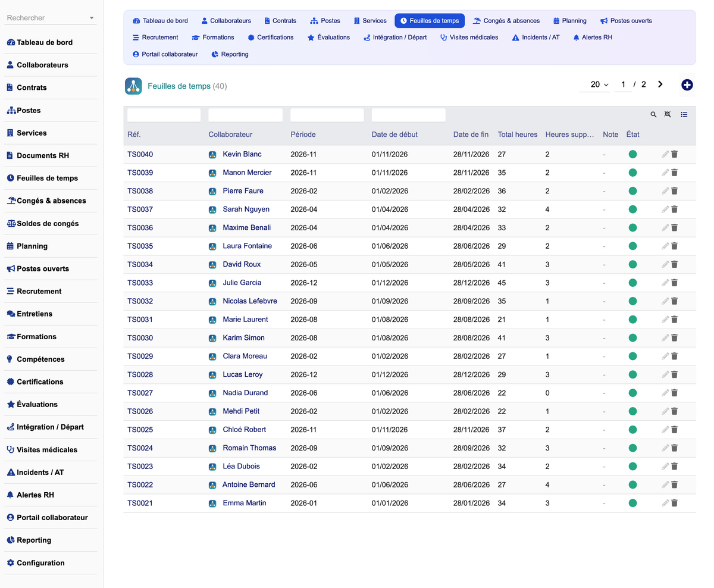Sort by Total heures column header
714x588 pixels.
pos(518,135)
